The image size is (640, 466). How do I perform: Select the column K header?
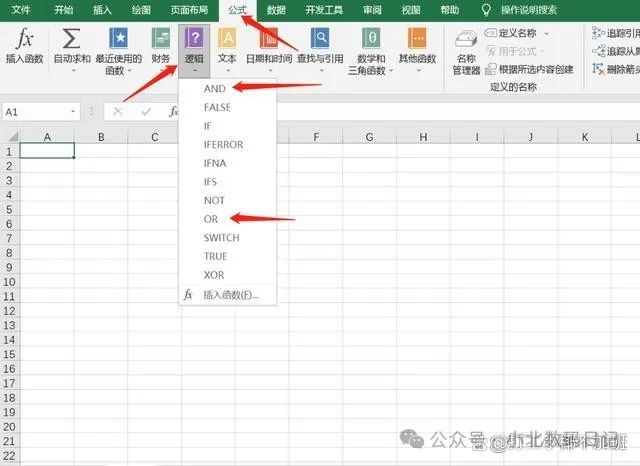point(584,137)
